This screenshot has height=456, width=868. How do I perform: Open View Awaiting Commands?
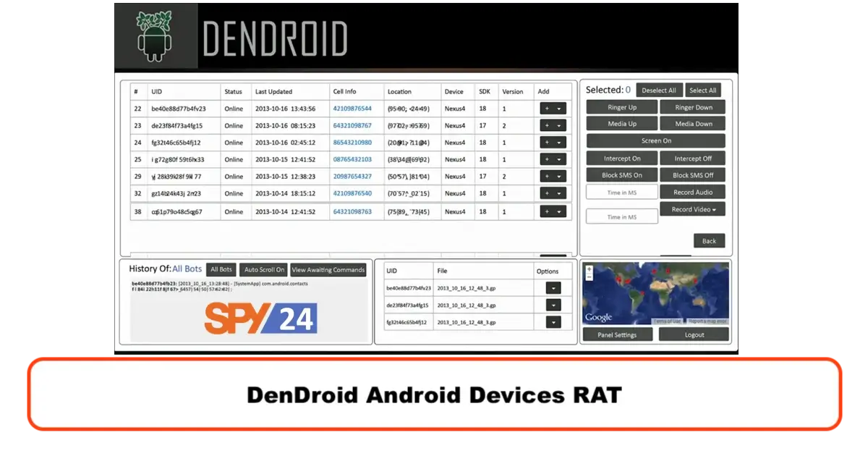tap(328, 270)
